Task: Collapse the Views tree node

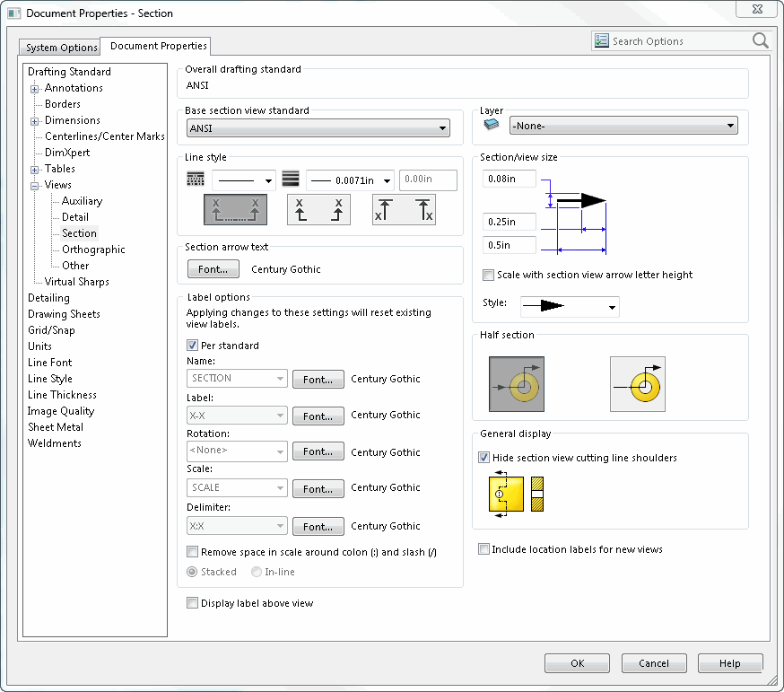Action: (34, 186)
